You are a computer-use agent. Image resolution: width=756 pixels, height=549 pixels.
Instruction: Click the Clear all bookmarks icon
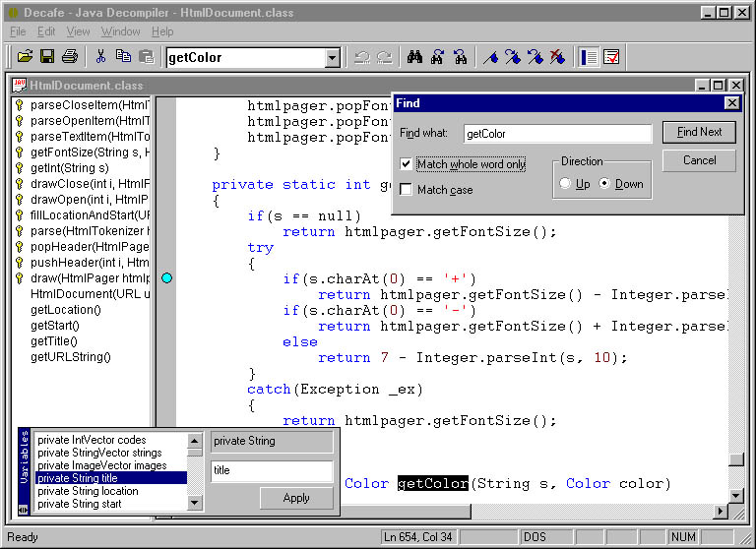pyautogui.click(x=558, y=57)
